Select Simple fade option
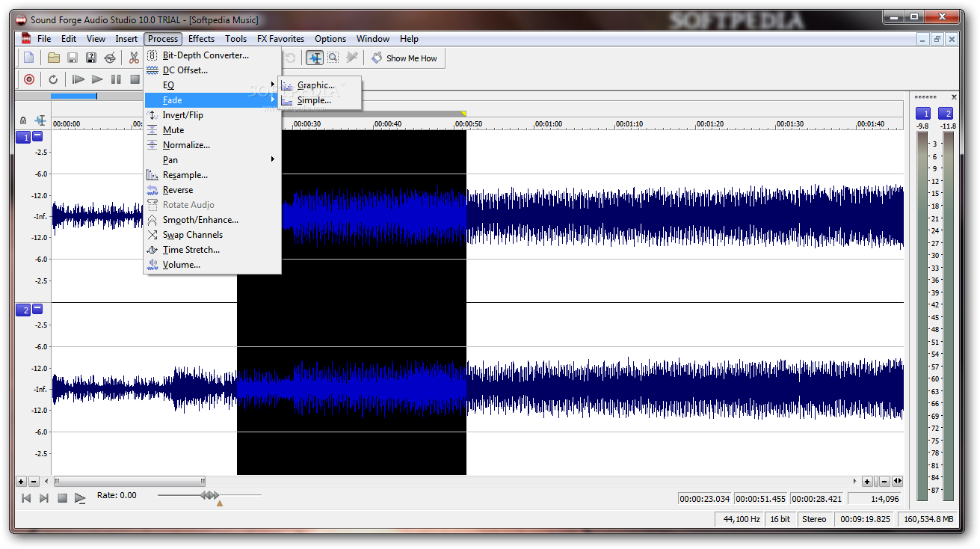980x549 pixels. coord(320,100)
